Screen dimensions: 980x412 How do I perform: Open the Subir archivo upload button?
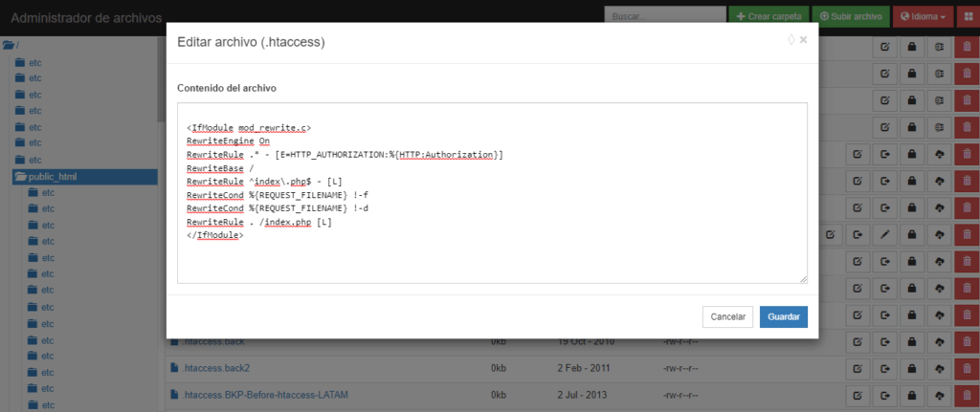point(851,16)
